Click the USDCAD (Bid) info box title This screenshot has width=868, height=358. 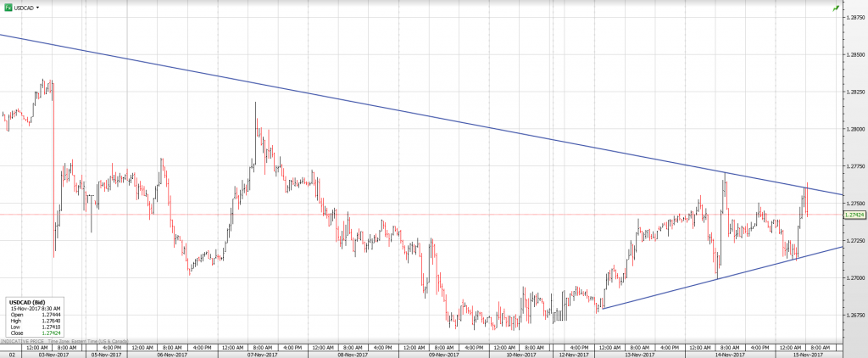point(27,302)
